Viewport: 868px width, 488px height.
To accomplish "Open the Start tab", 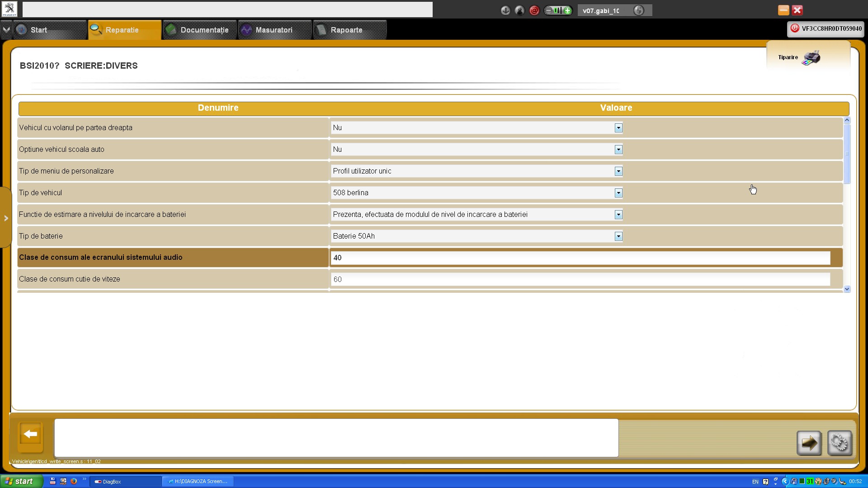I will coord(50,30).
